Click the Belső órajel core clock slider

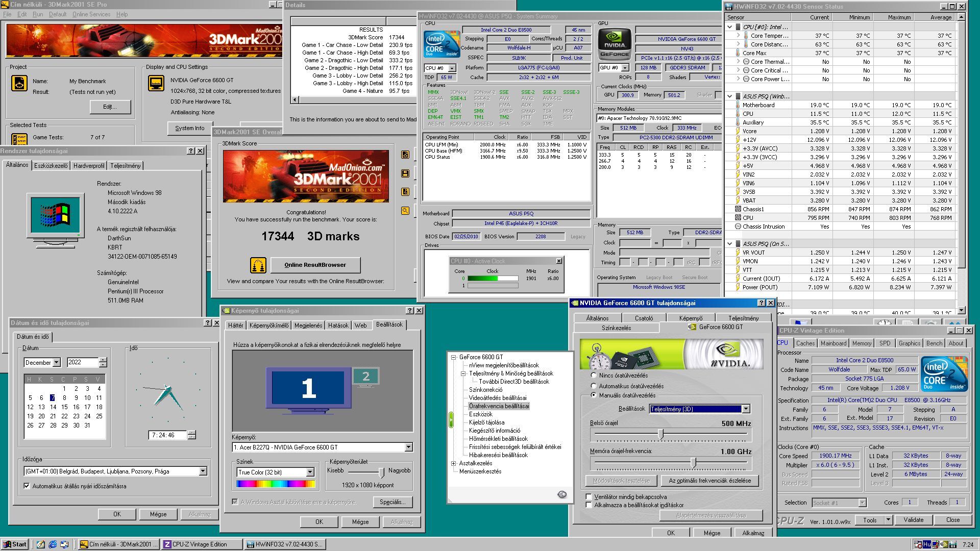click(x=661, y=434)
